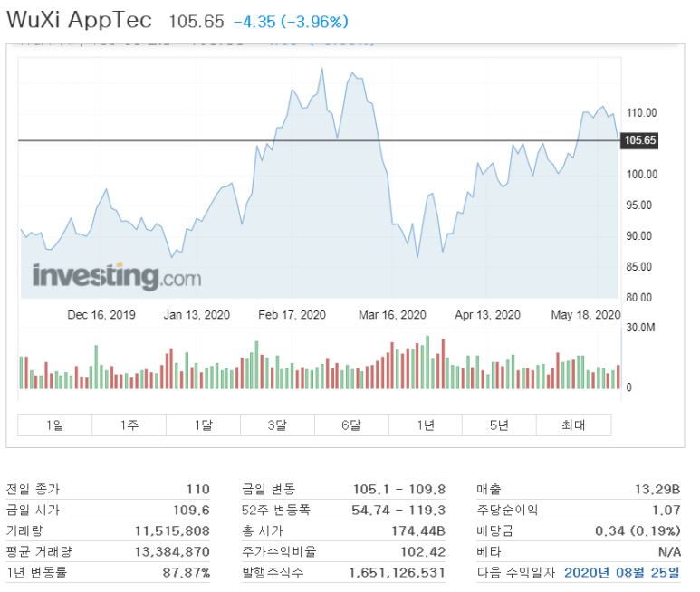700x592 pixels.
Task: Click the 배당금 value 0.34 (0.19%)
Action: click(x=638, y=530)
